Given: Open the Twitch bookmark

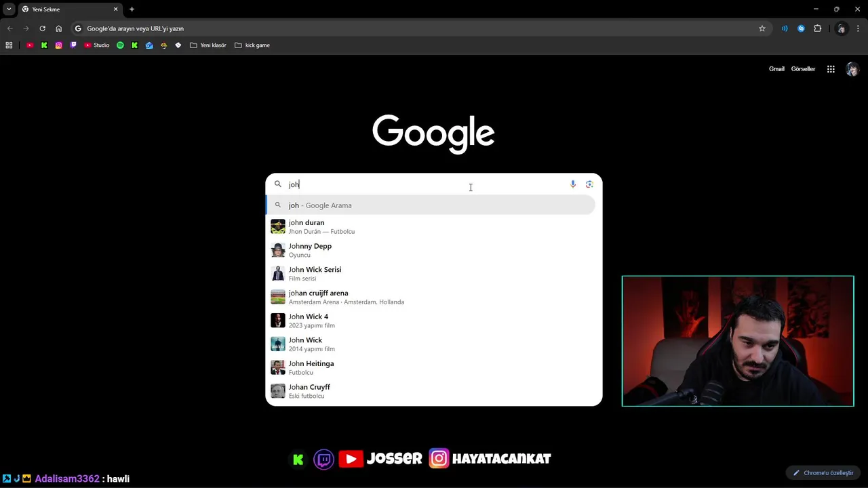Looking at the screenshot, I should click(x=73, y=45).
